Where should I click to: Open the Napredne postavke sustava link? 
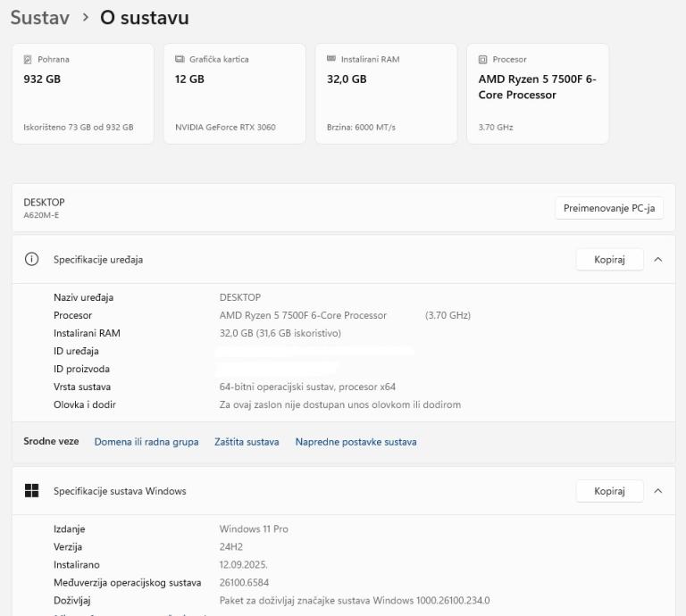tap(356, 442)
